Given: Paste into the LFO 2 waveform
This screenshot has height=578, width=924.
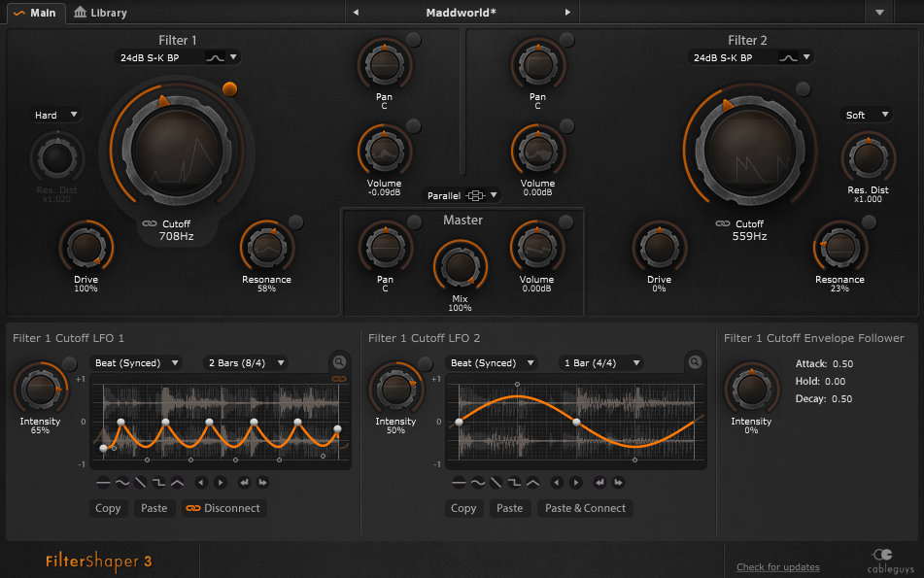Looking at the screenshot, I should pyautogui.click(x=510, y=508).
